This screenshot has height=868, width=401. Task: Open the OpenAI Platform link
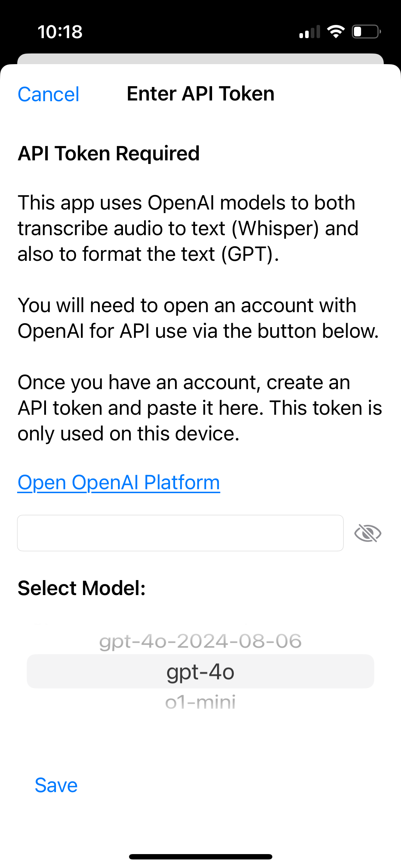[x=119, y=483]
